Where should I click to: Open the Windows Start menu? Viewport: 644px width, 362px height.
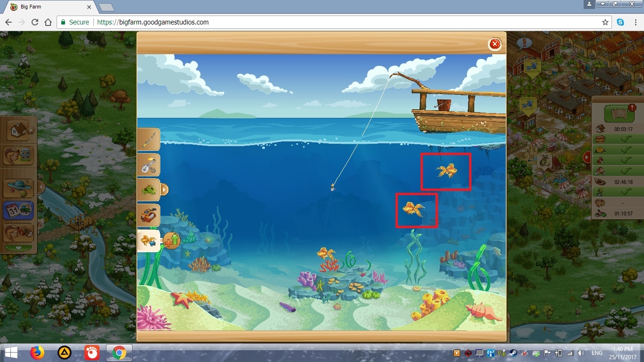pyautogui.click(x=11, y=353)
